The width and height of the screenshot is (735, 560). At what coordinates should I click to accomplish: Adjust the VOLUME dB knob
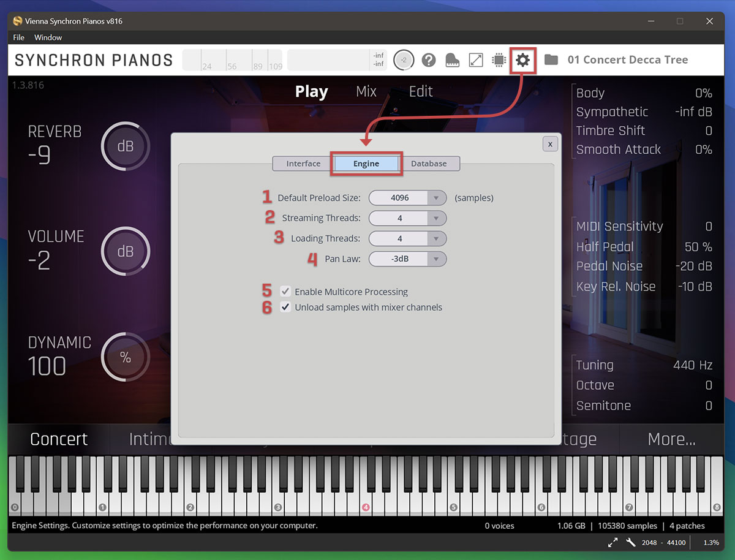125,252
